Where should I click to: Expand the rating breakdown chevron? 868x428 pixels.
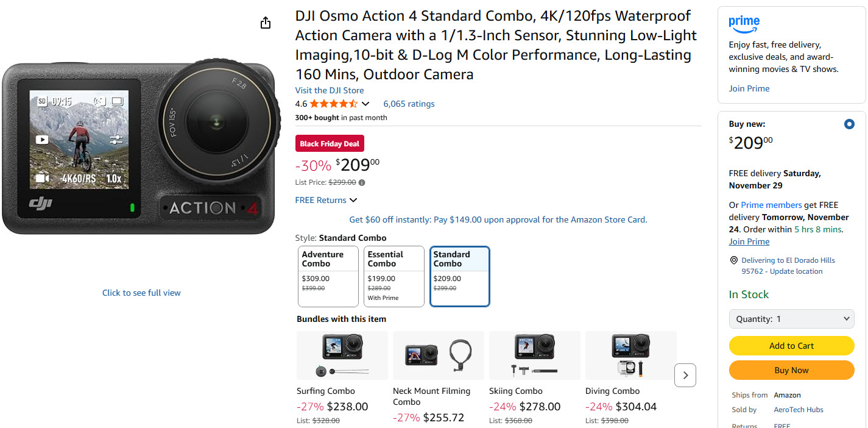[x=365, y=104]
